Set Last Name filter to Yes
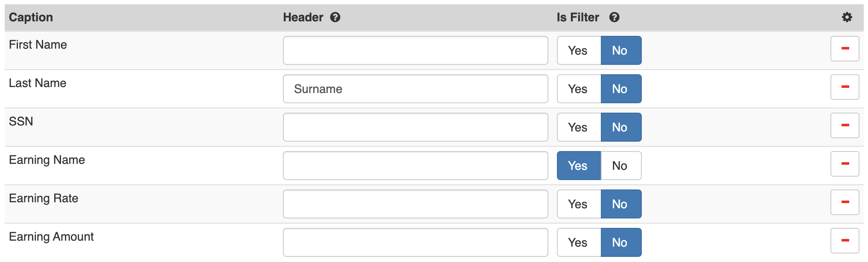This screenshot has width=868, height=262. (579, 89)
